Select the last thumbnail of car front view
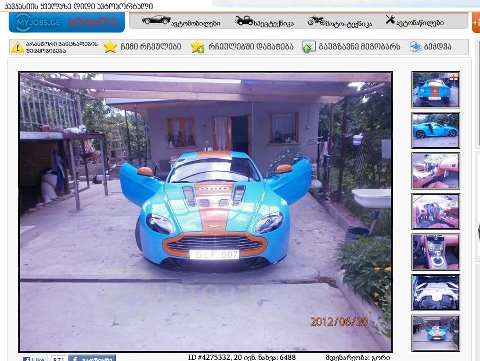The width and height of the screenshot is (480, 361). click(x=435, y=333)
